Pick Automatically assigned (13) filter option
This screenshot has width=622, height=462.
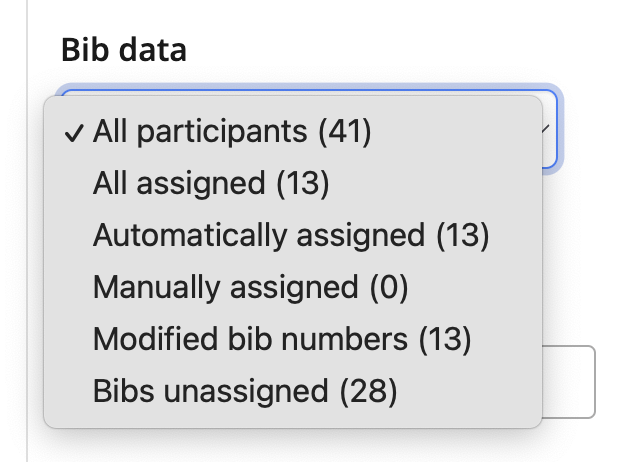(x=290, y=236)
